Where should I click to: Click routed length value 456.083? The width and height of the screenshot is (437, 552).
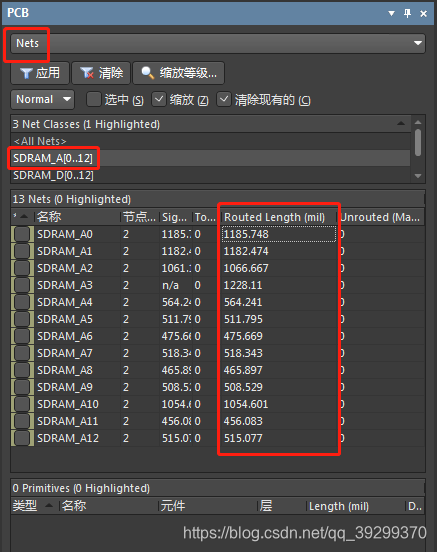pos(243,421)
